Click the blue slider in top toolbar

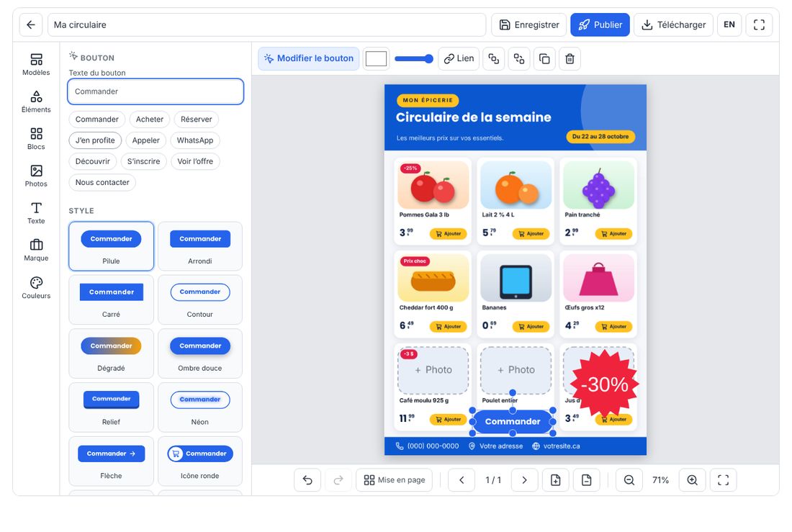tap(414, 58)
